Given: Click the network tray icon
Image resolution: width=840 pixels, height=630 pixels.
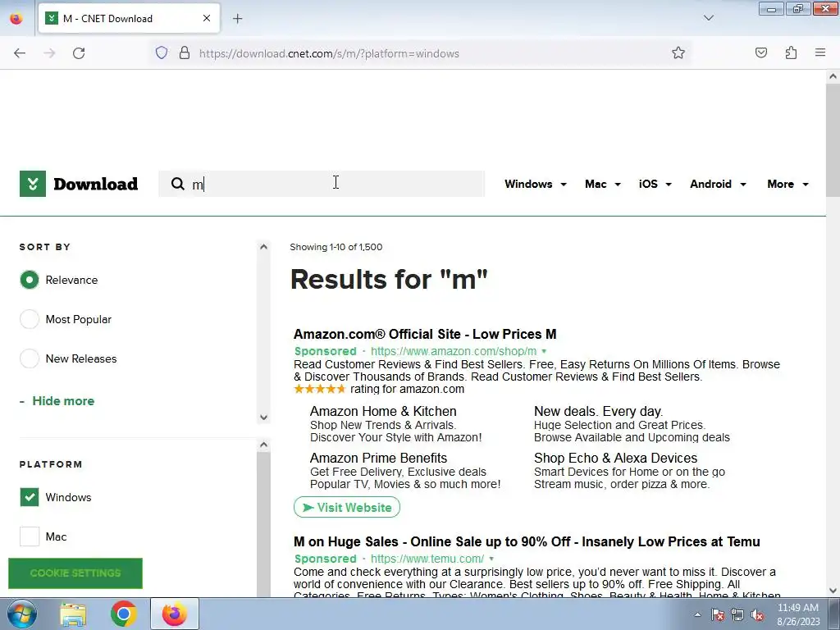Looking at the screenshot, I should [x=737, y=614].
